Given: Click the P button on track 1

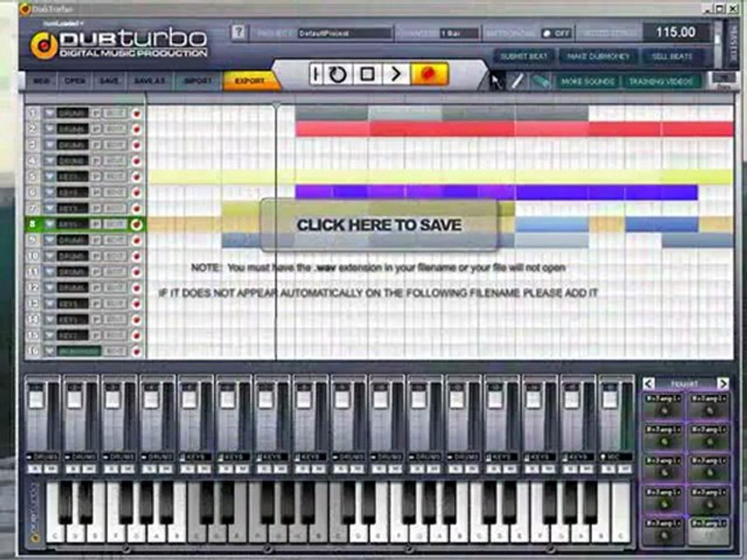Looking at the screenshot, I should 96,114.
